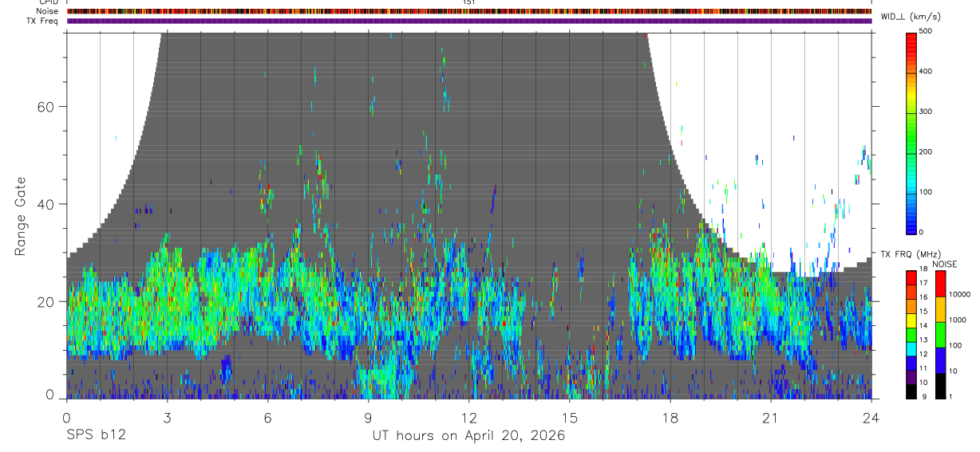Click the 'SPS b12' label at bottom left
The image size is (980, 452).
coord(96,436)
